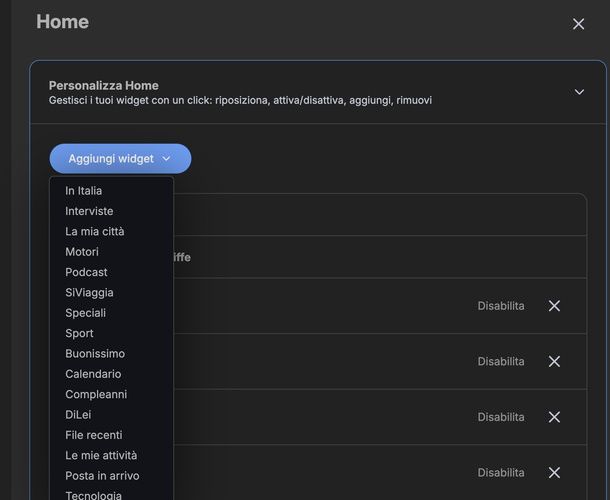Click Disabilita on the fourth widget row
This screenshot has width=610, height=500.
point(501,473)
